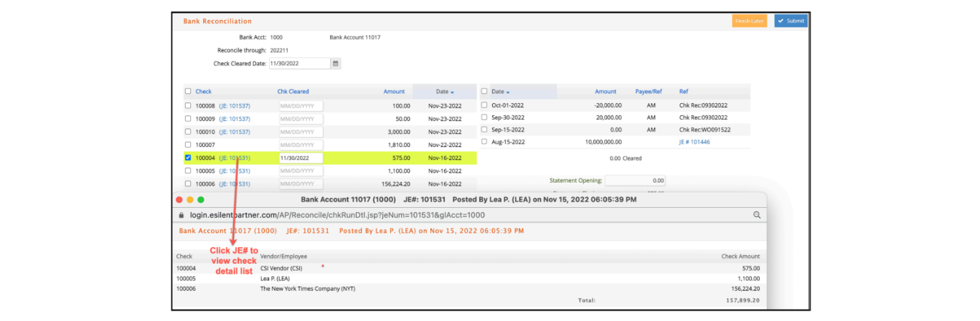This screenshot has height=321, width=980.
Task: Click the cleared date field for check 100007
Action: 301,145
